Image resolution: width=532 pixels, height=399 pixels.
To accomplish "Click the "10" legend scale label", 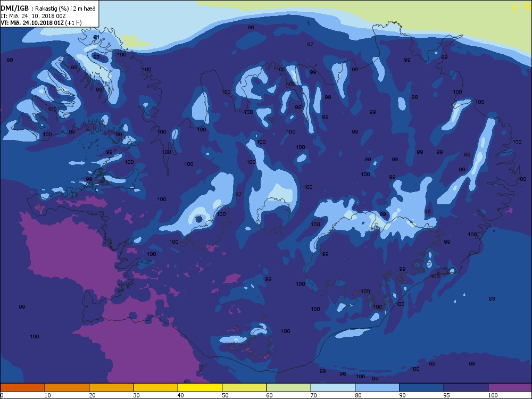I will tap(48, 395).
